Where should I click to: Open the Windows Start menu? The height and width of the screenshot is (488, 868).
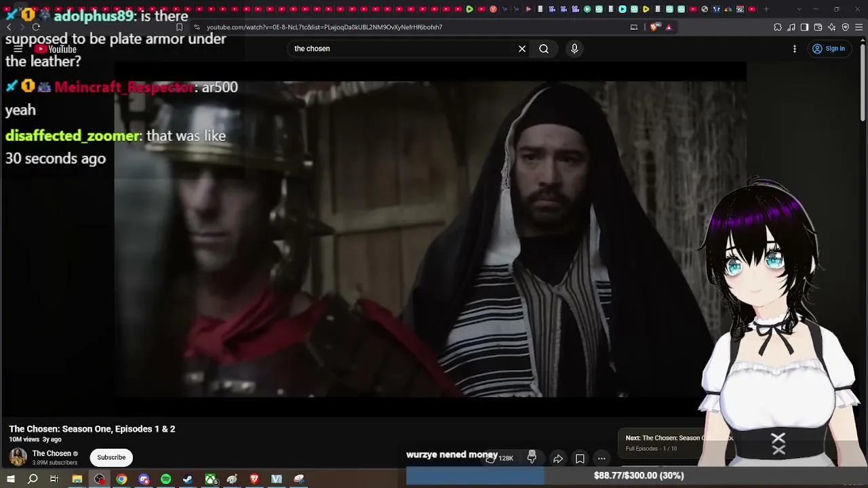[11, 479]
